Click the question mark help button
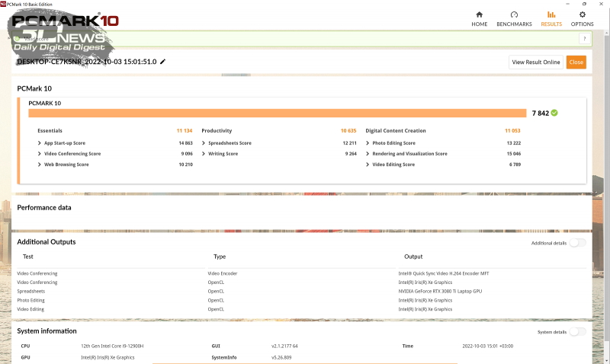Image resolution: width=610 pixels, height=364 pixels. [x=584, y=39]
